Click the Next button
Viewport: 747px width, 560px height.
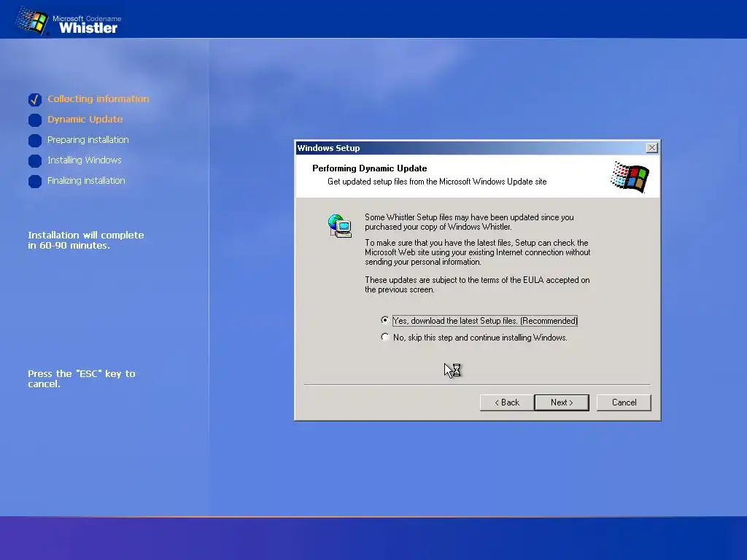[x=562, y=402]
